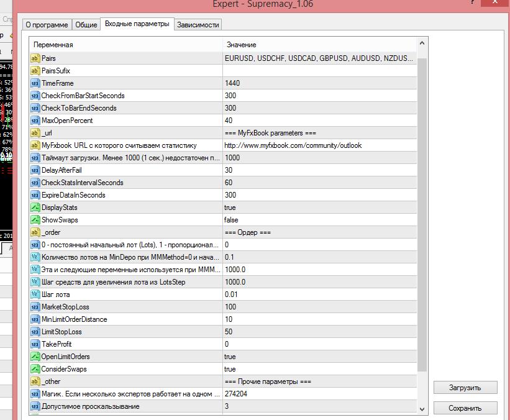Click the string icon beside _url
The image size is (510, 420).
coord(35,133)
